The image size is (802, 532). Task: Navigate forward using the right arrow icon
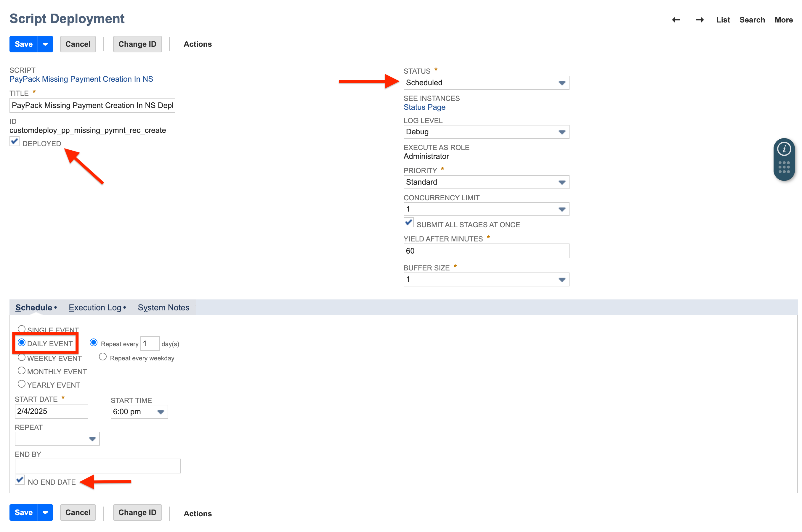point(700,20)
